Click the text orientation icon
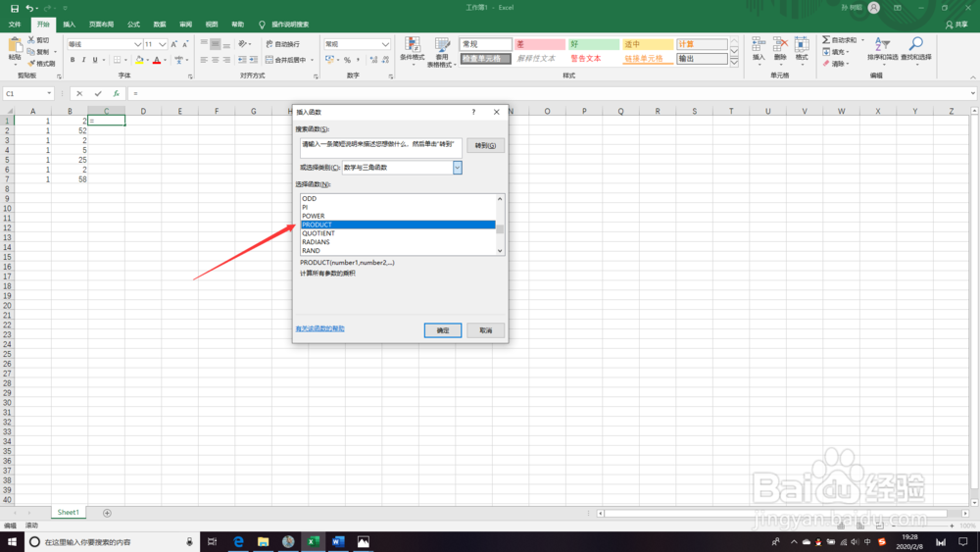Viewport: 980px width, 552px height. (x=242, y=44)
